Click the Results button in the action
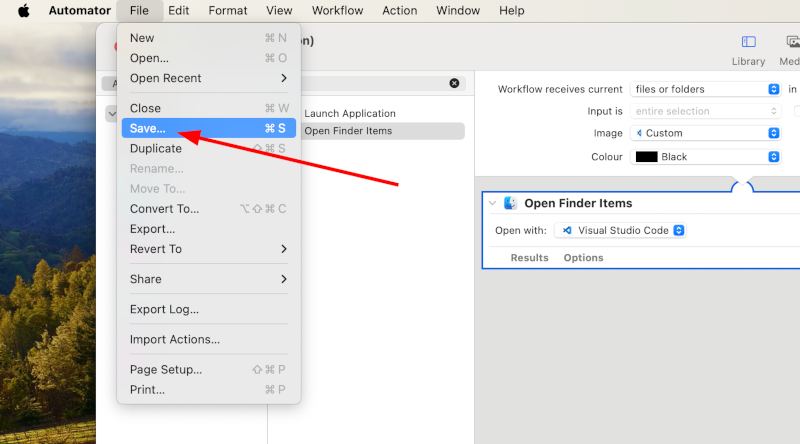The height and width of the screenshot is (444, 800). coord(529,258)
